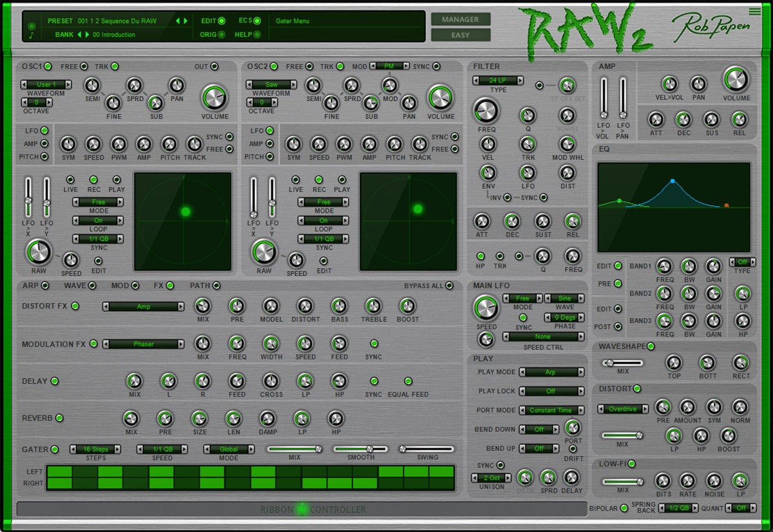773x532 pixels.
Task: Disable the REVERB effect LED
Action: 59,418
